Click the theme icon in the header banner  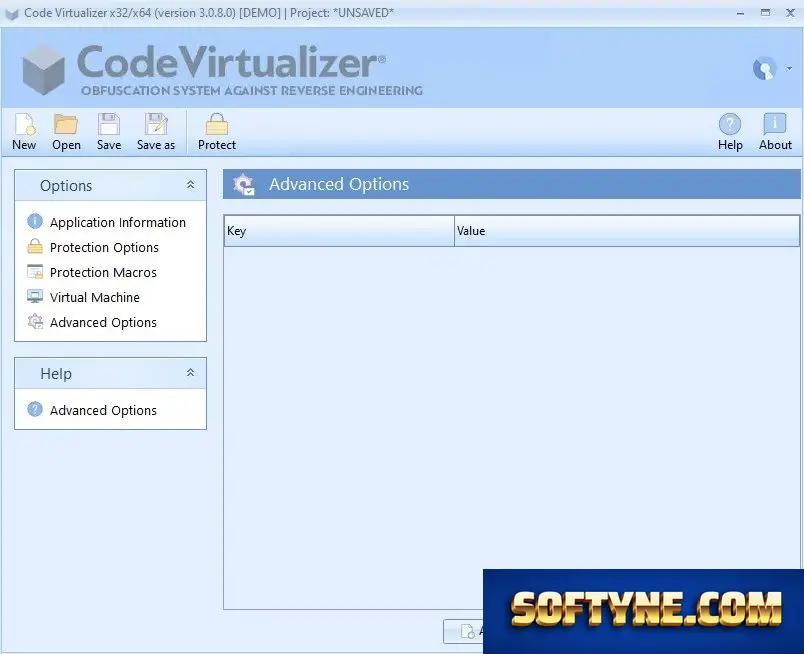[x=764, y=68]
